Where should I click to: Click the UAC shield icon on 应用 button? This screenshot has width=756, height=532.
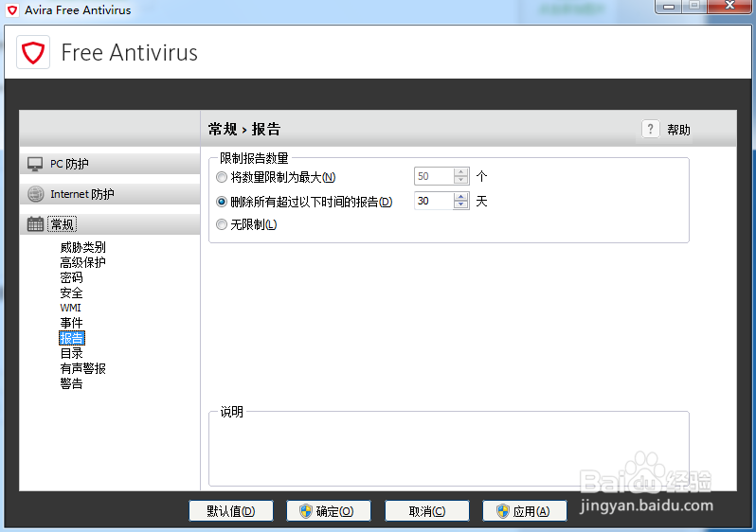pyautogui.click(x=503, y=511)
